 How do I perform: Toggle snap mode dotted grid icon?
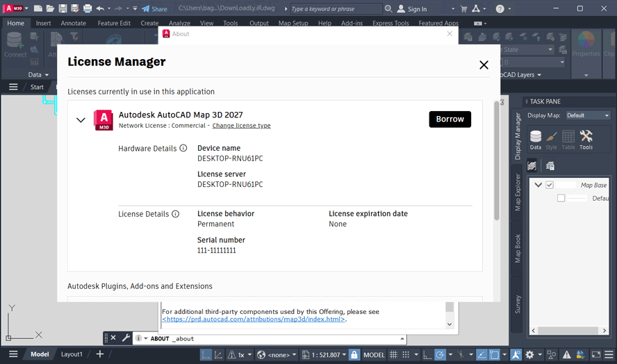pyautogui.click(x=406, y=354)
